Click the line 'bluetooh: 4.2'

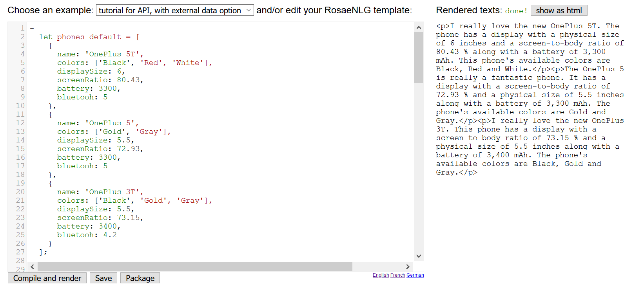(x=87, y=235)
